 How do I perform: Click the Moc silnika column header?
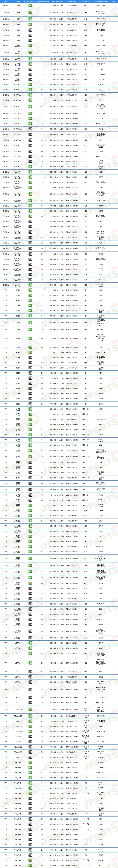click(x=71, y=1)
